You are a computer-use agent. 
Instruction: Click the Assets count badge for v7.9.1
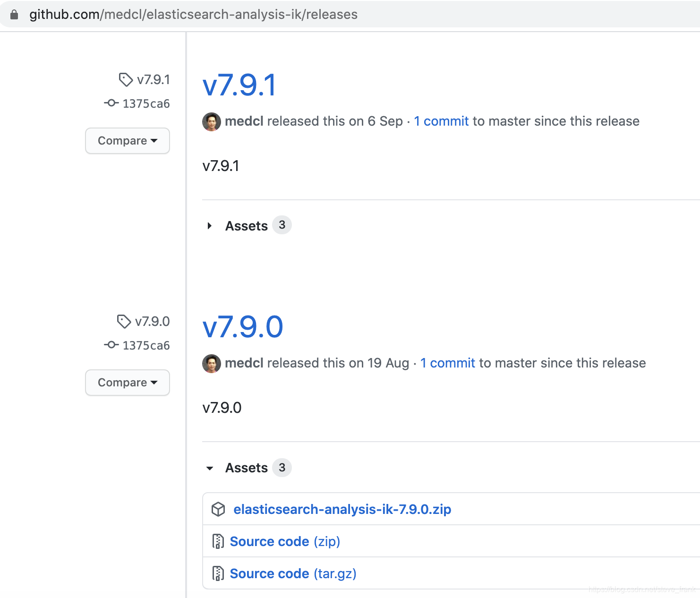(x=282, y=225)
